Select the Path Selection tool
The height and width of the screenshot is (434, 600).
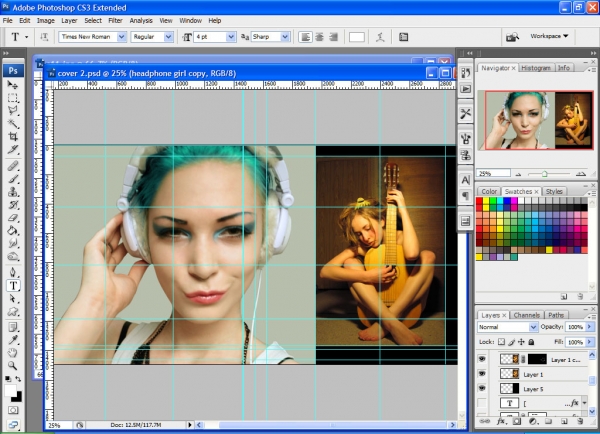point(13,299)
